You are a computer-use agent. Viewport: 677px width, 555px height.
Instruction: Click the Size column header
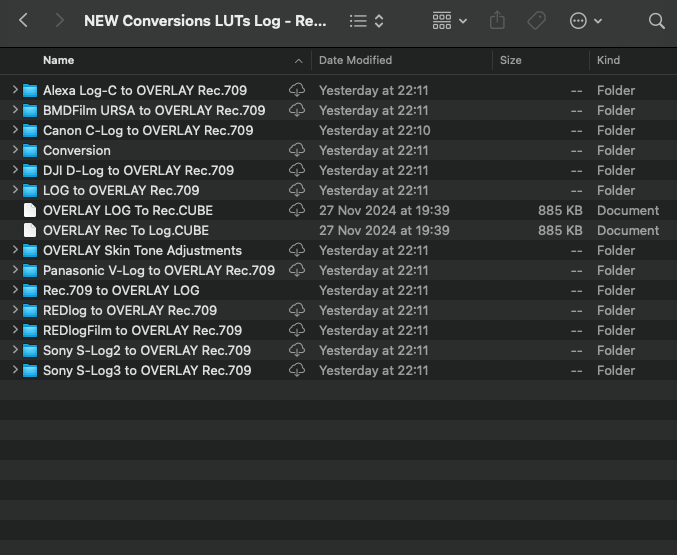point(511,60)
